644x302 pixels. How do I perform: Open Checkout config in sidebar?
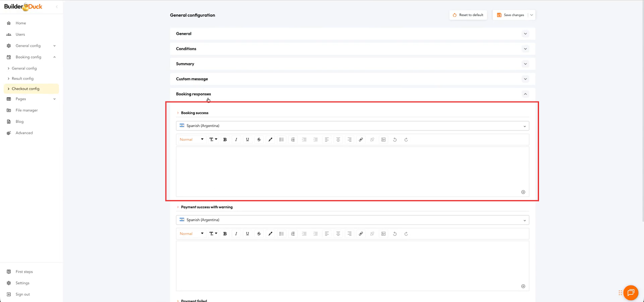pyautogui.click(x=26, y=89)
